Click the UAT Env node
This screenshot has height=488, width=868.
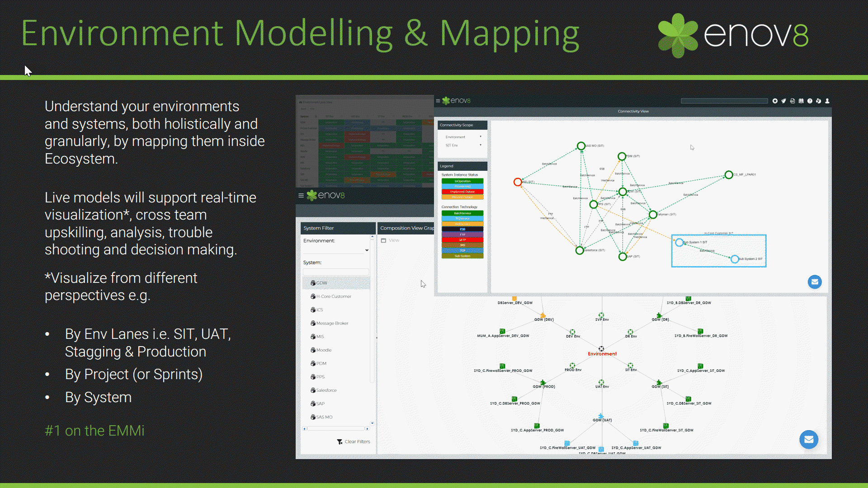[601, 382]
